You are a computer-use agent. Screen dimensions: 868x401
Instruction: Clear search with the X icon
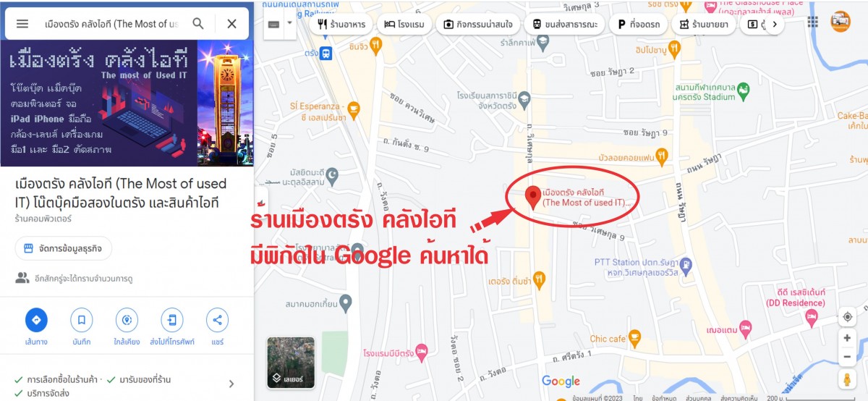[x=231, y=24]
